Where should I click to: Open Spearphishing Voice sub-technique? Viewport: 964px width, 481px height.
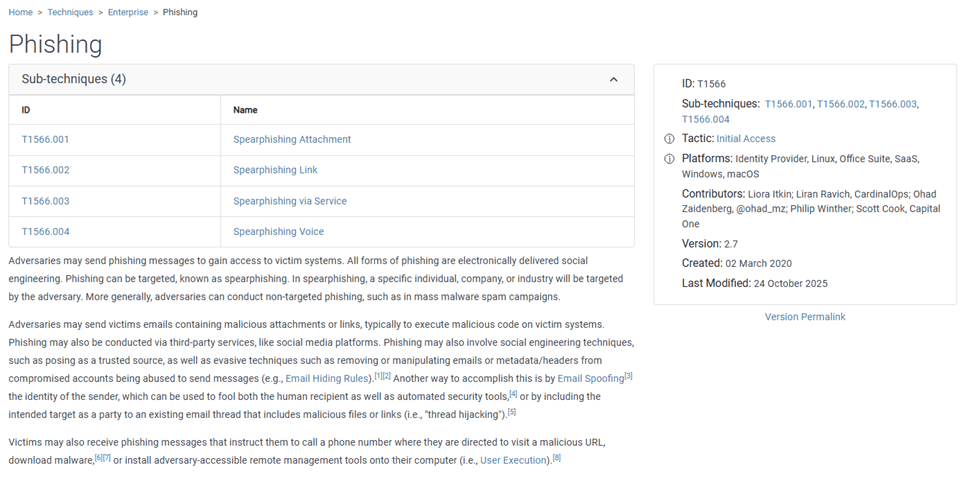coord(278,232)
